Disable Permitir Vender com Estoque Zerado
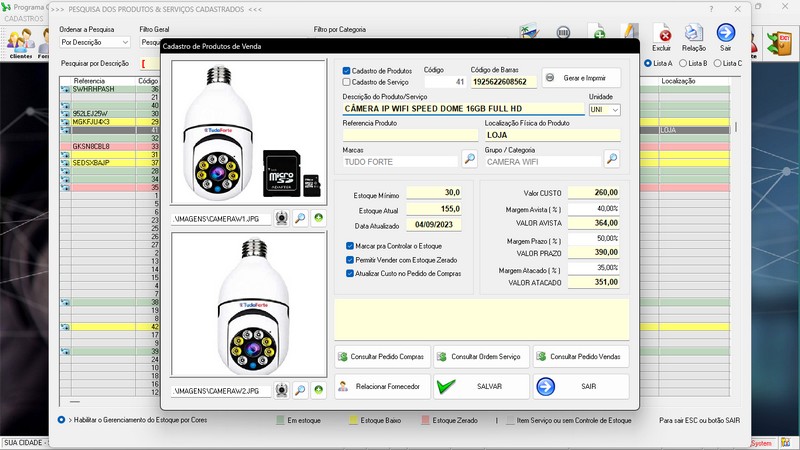 click(349, 259)
